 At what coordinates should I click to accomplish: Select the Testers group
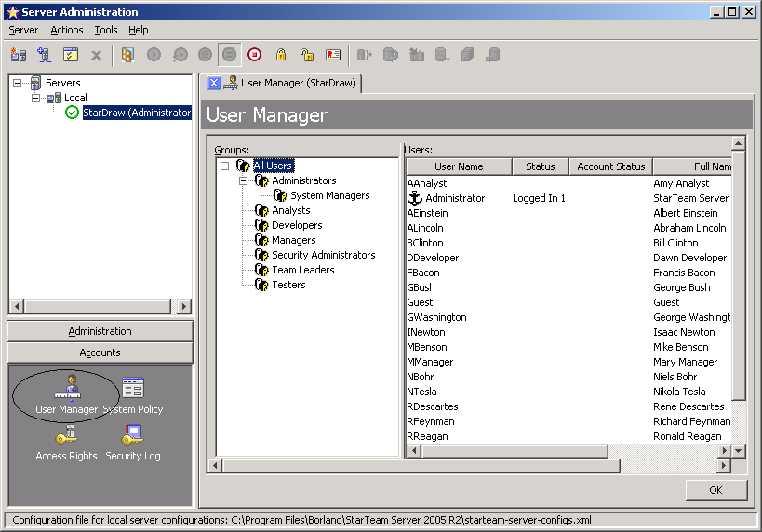(x=288, y=285)
